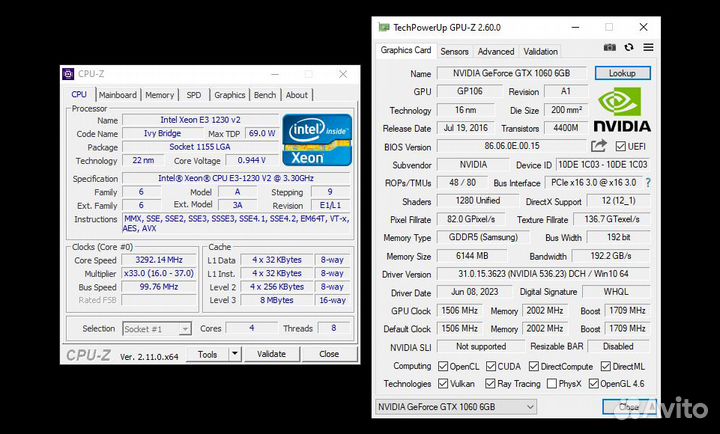Click the NVIDIA SLI value Not supported

[x=481, y=346]
